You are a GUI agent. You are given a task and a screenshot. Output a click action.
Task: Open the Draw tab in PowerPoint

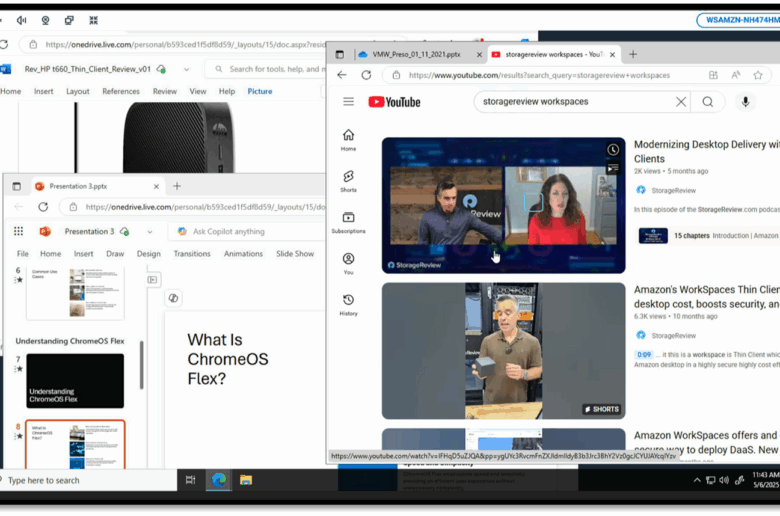click(115, 253)
